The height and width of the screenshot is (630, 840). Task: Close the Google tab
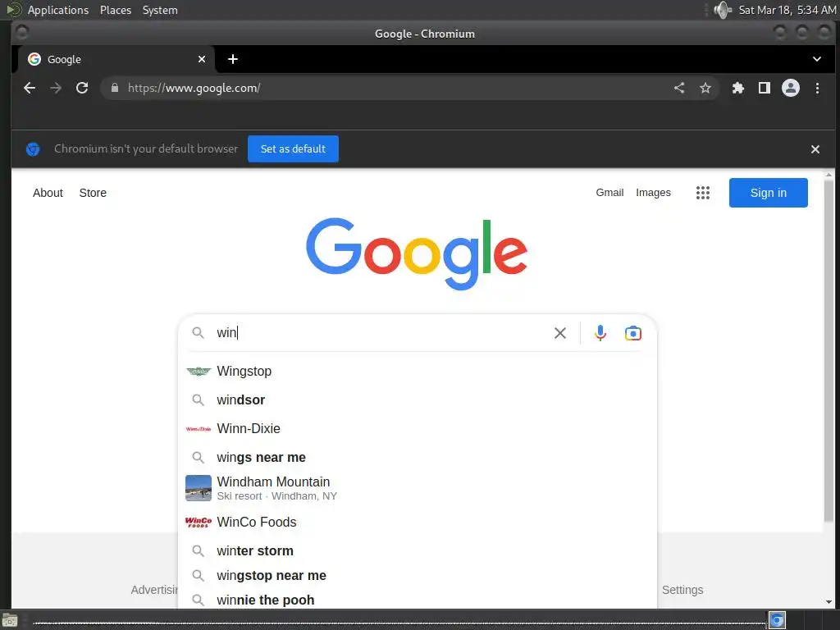click(x=202, y=59)
